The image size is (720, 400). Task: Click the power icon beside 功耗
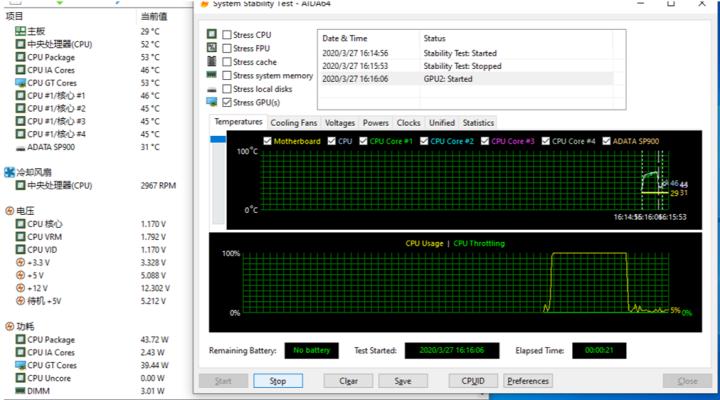[x=10, y=327]
